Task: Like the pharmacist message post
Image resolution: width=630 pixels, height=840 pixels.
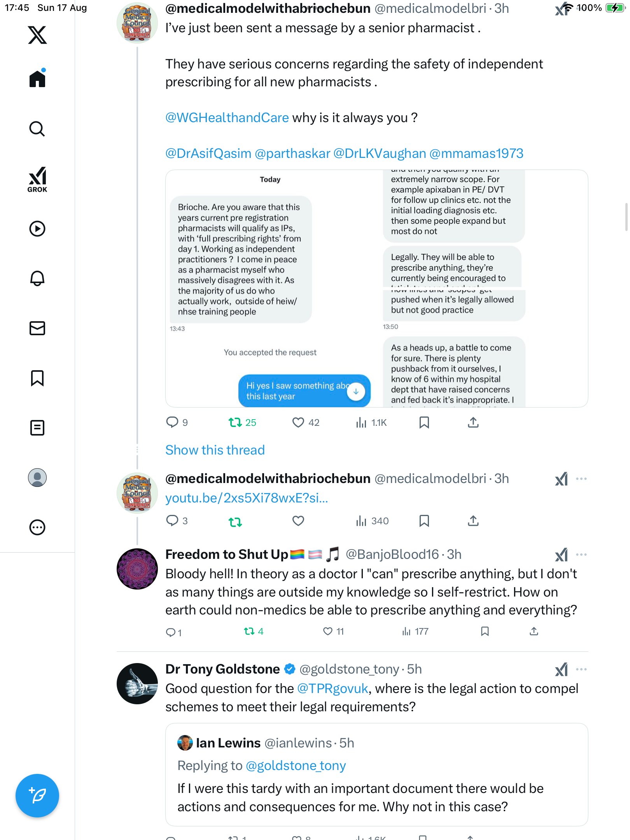Action: [298, 422]
